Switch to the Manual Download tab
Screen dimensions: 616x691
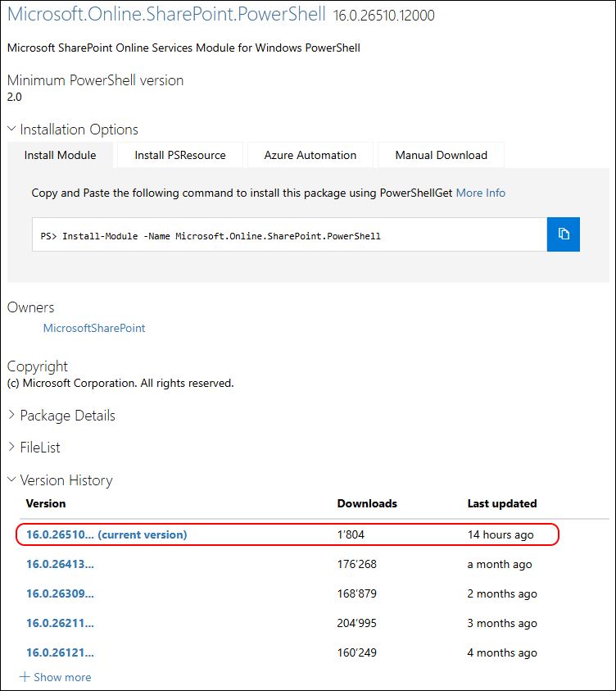pyautogui.click(x=442, y=155)
